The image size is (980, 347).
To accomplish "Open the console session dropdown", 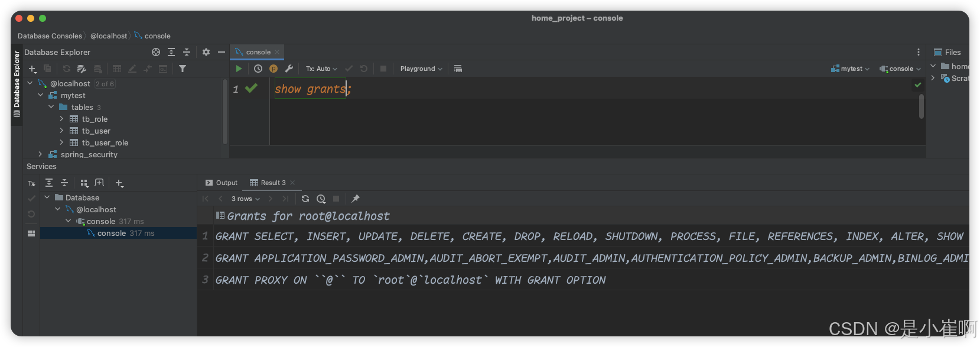I will coord(900,69).
